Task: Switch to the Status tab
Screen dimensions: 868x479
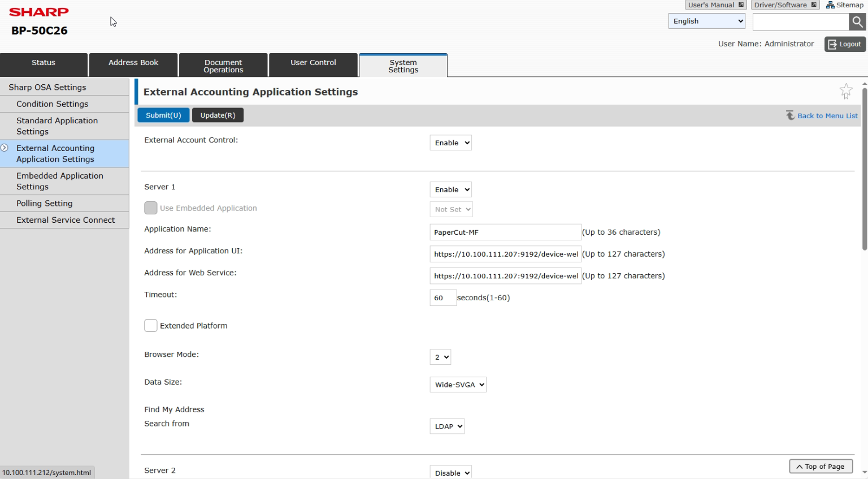Action: tap(44, 65)
